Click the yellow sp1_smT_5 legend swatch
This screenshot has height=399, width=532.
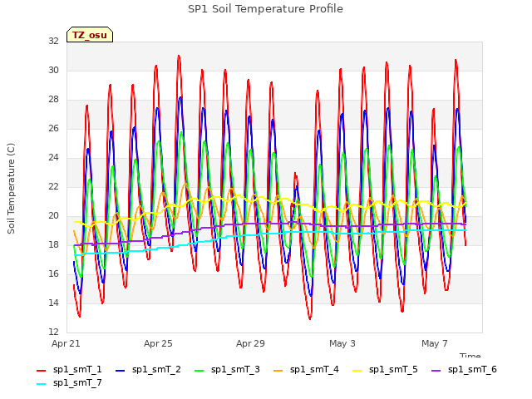tap(357, 371)
